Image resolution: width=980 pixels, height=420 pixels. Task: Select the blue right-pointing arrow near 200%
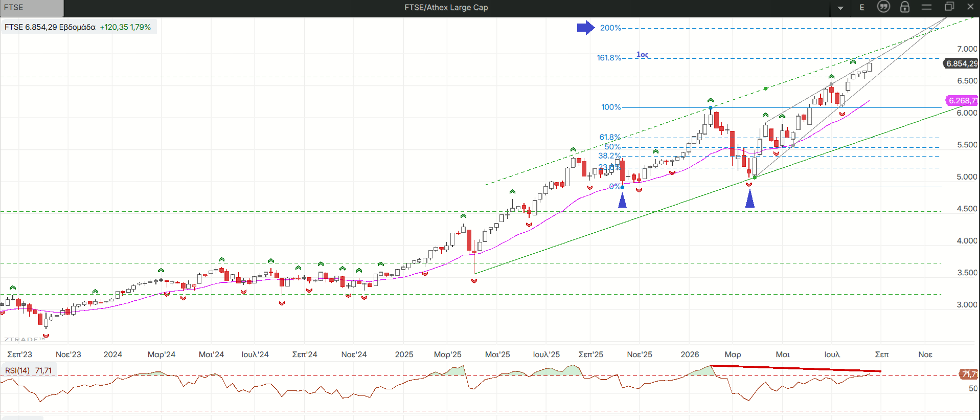click(586, 28)
